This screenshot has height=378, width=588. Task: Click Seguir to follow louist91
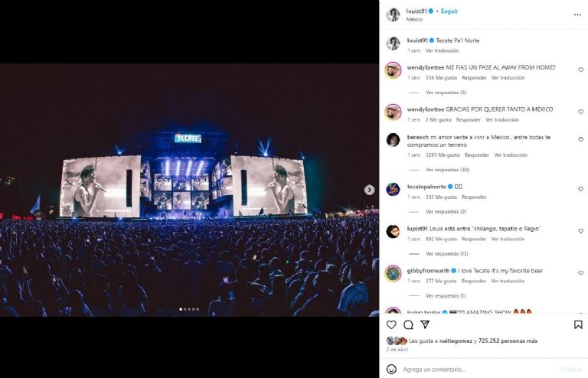(449, 11)
